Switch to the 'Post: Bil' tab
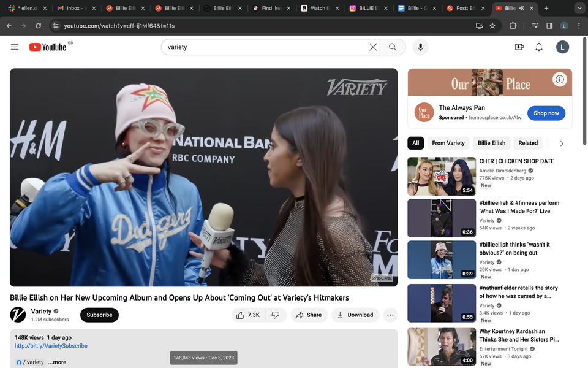This screenshot has width=588, height=368. [466, 8]
